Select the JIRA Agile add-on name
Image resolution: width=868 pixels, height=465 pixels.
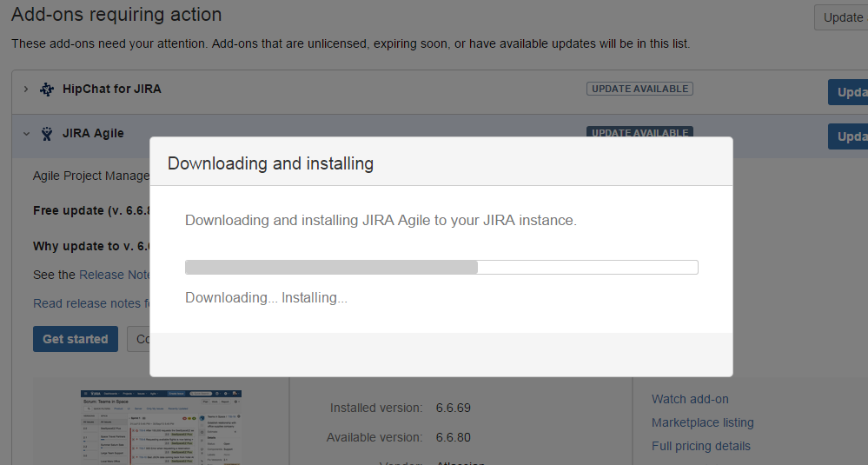tap(93, 133)
